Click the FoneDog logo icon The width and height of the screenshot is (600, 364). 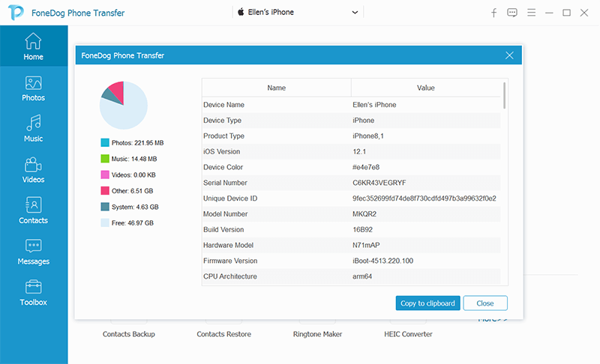click(16, 13)
